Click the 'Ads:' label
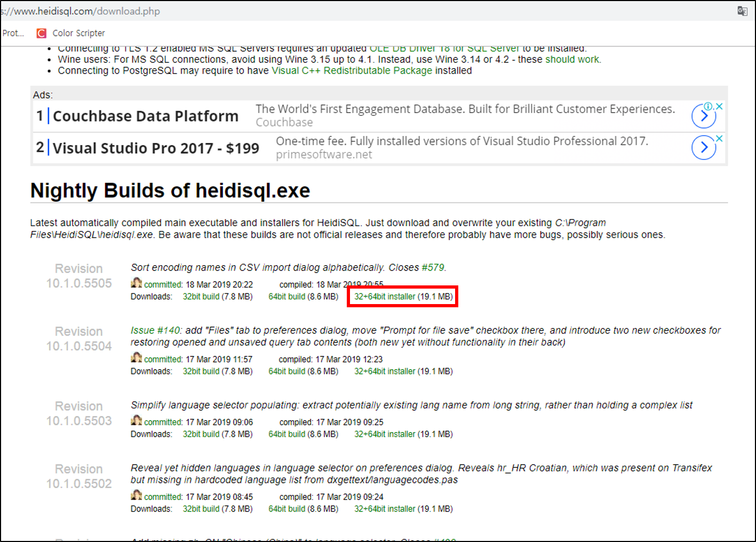This screenshot has height=542, width=756. (x=43, y=95)
